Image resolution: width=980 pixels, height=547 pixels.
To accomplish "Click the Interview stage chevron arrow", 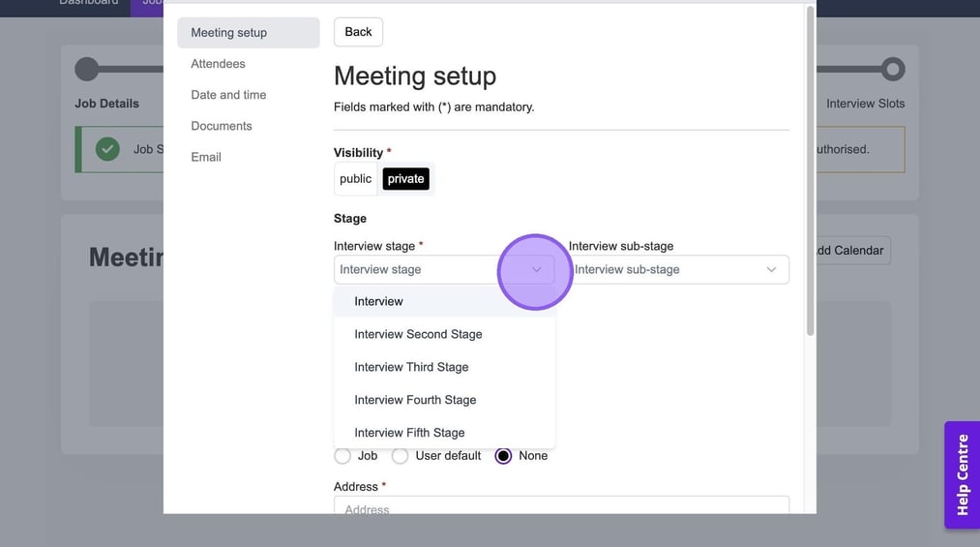I will 537,270.
